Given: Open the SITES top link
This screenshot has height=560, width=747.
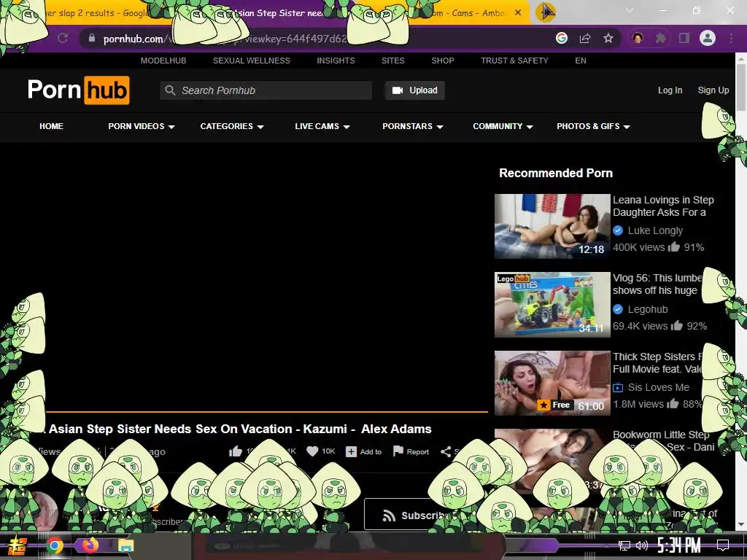Looking at the screenshot, I should (x=393, y=61).
